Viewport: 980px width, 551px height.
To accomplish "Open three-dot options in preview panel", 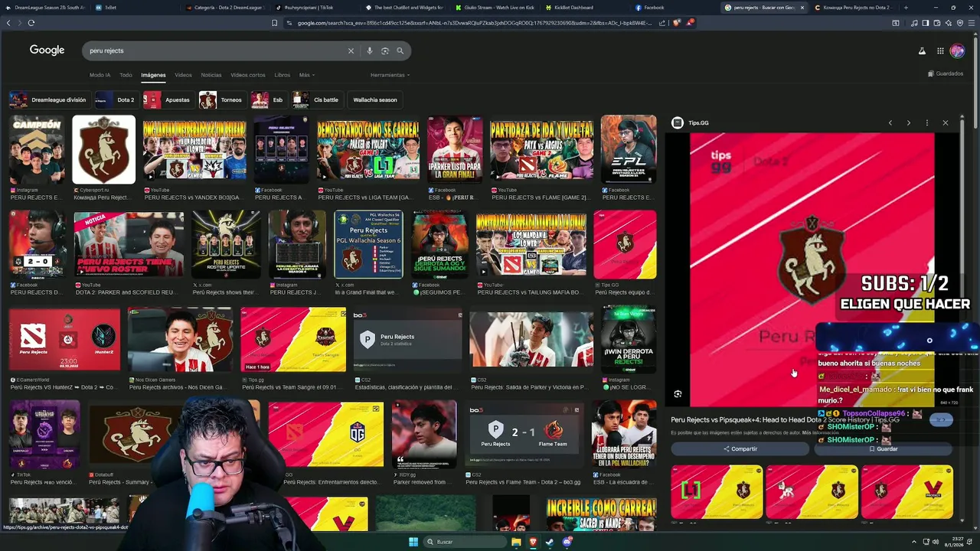I will coord(926,122).
